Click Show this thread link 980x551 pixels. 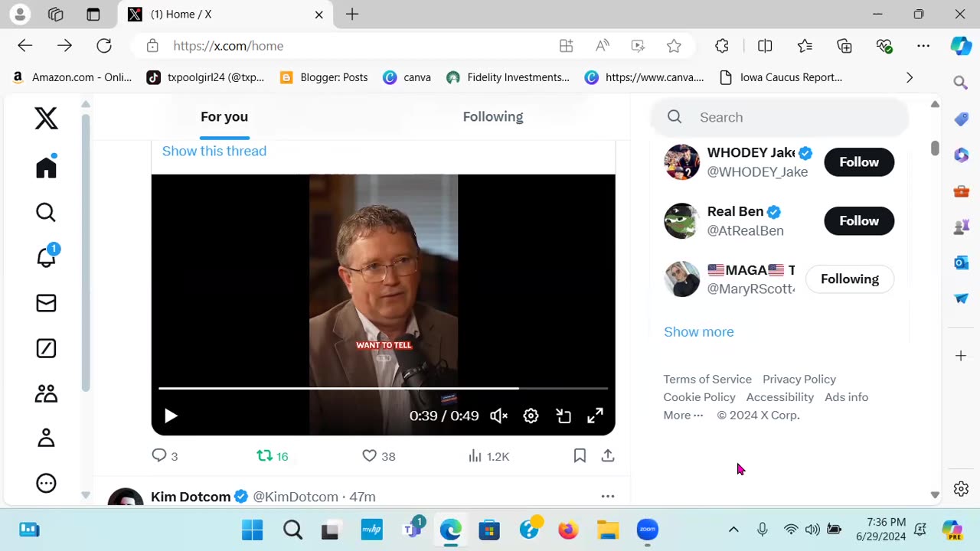(214, 151)
